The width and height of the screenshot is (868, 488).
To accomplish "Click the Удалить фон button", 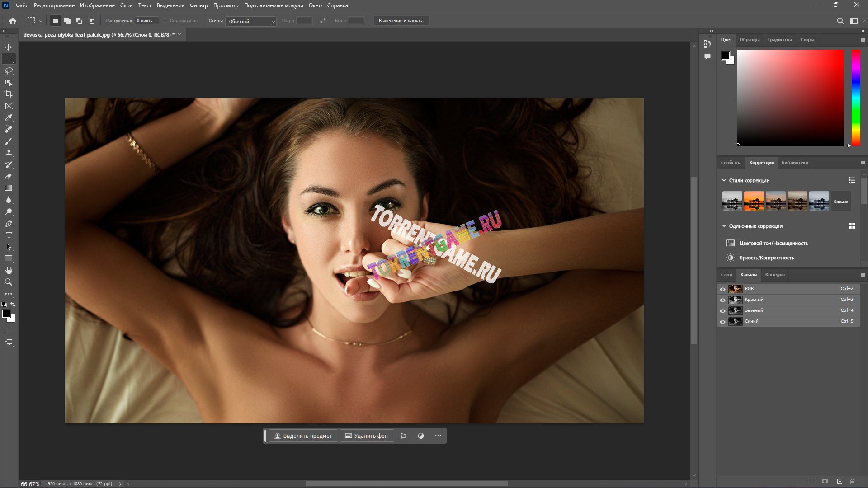I will click(x=366, y=436).
